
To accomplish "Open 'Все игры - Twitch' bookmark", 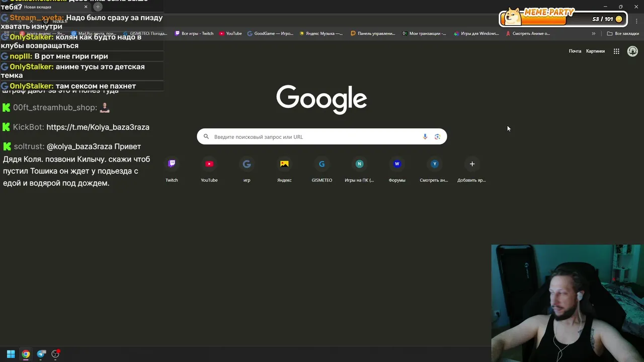I will coord(194,34).
